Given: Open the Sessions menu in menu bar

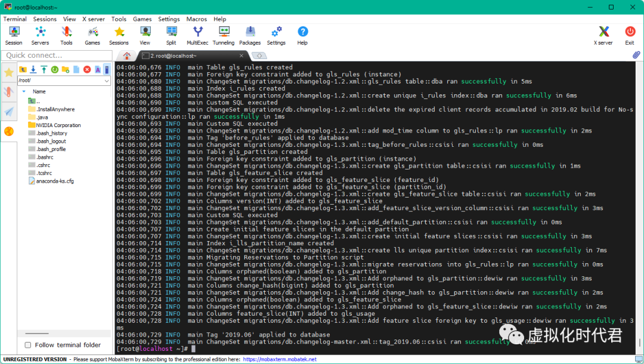Looking at the screenshot, I should point(45,19).
